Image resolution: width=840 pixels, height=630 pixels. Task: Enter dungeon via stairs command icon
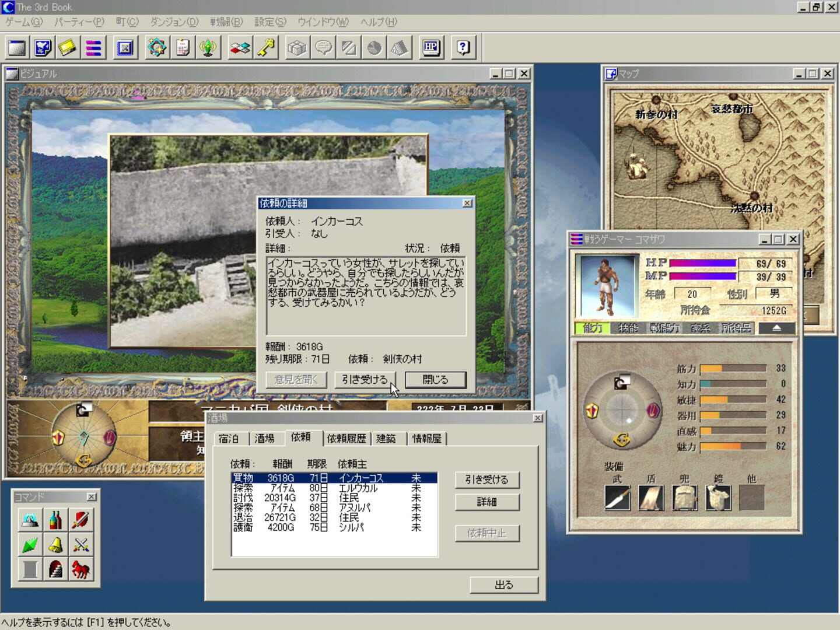click(x=55, y=570)
